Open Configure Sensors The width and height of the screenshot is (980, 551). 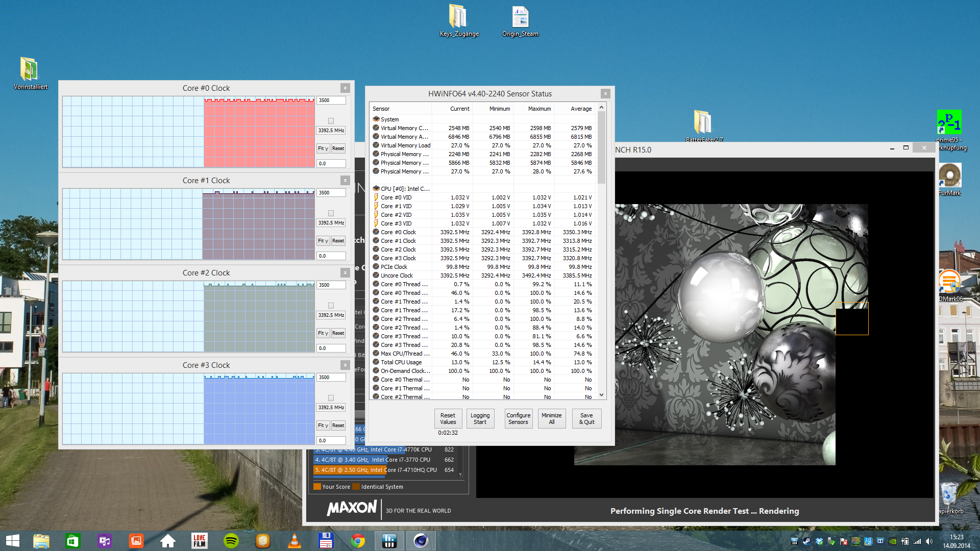click(x=519, y=419)
